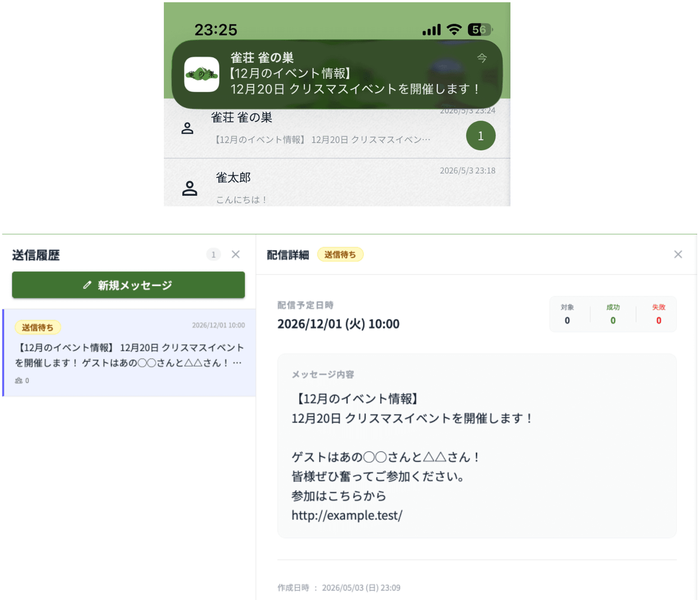Click the 配信詳細 panel title
Image resolution: width=700 pixels, height=600 pixels.
tap(288, 255)
